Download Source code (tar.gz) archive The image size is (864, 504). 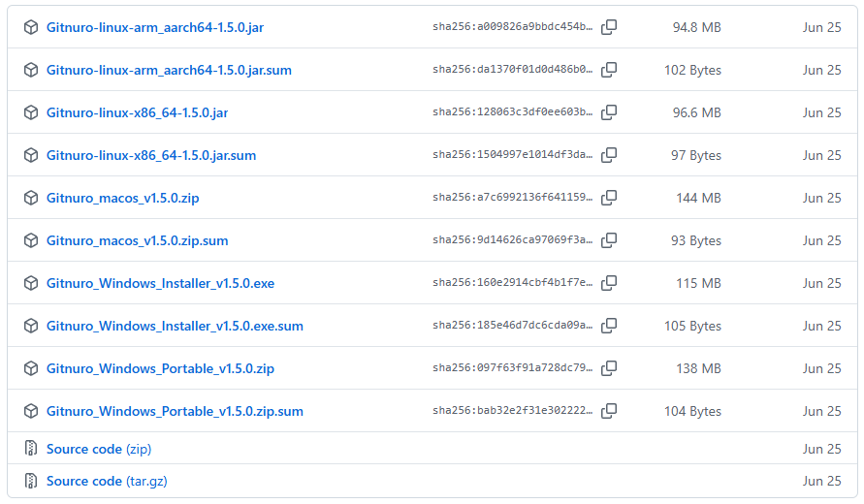107,481
